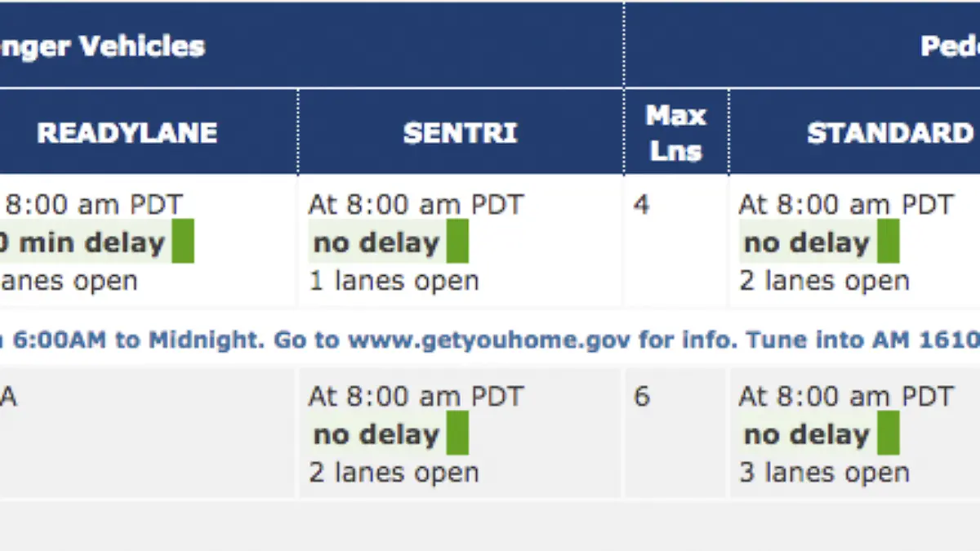980x551 pixels.
Task: Click "2 lanes open" in second-row SENTRI cell
Action: coord(394,473)
